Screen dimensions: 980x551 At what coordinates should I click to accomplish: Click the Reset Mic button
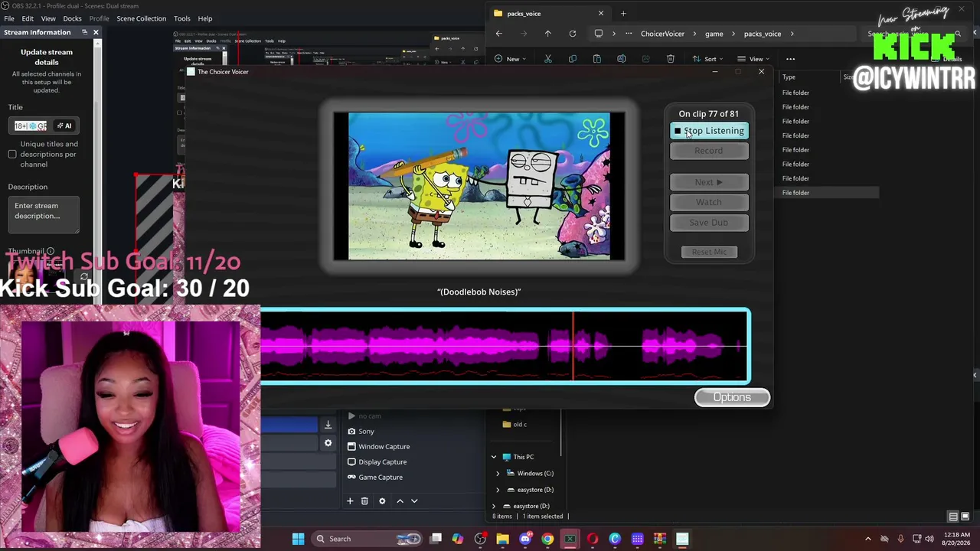pyautogui.click(x=710, y=252)
